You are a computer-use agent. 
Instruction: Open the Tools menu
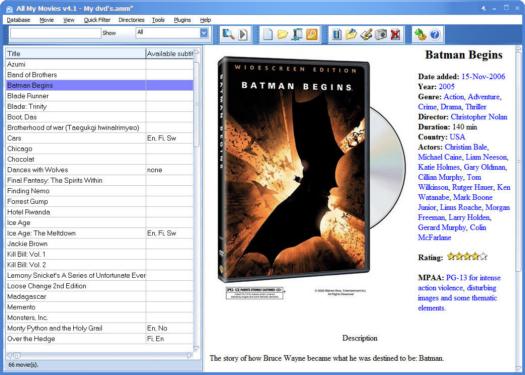point(158,20)
